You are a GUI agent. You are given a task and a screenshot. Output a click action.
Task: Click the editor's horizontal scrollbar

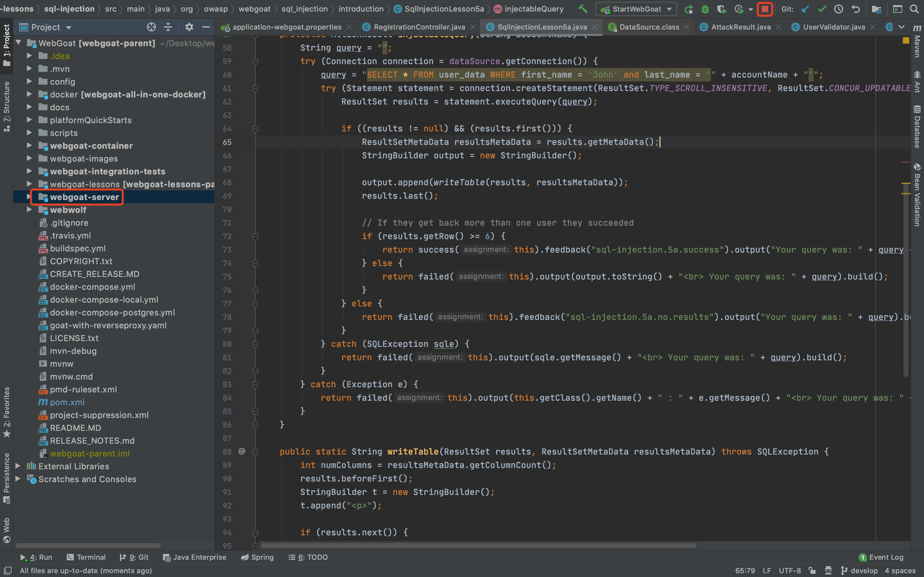click(x=477, y=546)
